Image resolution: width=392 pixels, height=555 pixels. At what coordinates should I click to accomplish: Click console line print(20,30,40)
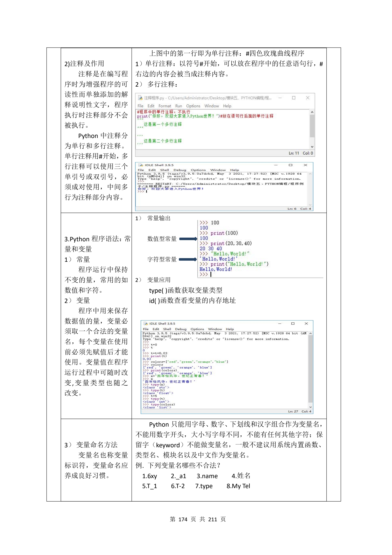click(x=226, y=243)
